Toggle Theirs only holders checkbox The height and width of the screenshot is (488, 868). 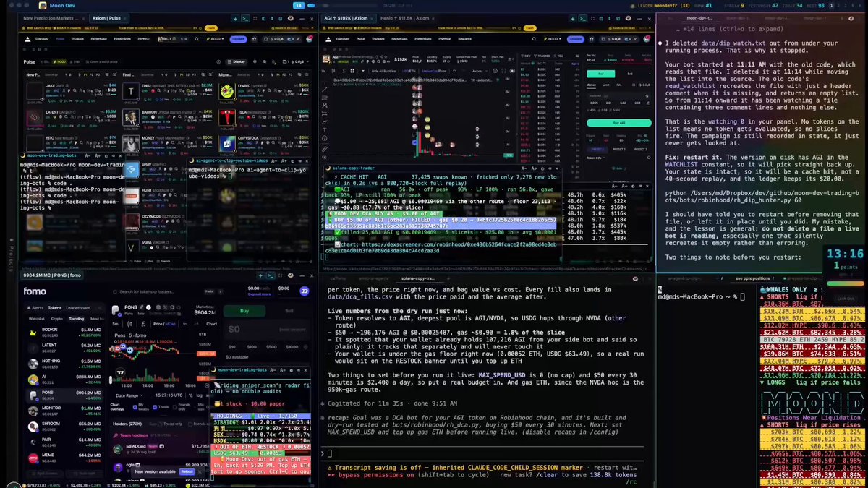click(160, 424)
